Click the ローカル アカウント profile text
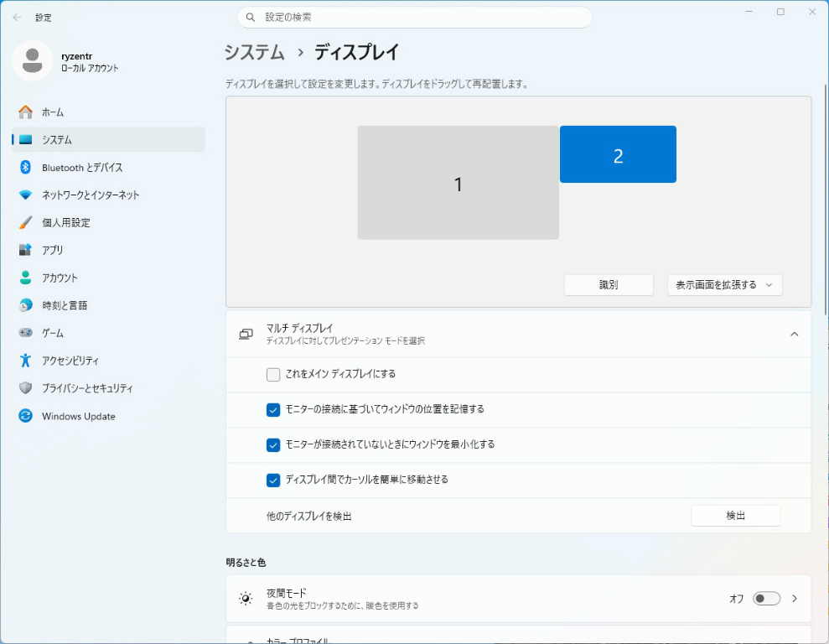Screen dimensions: 829x644 90,68
